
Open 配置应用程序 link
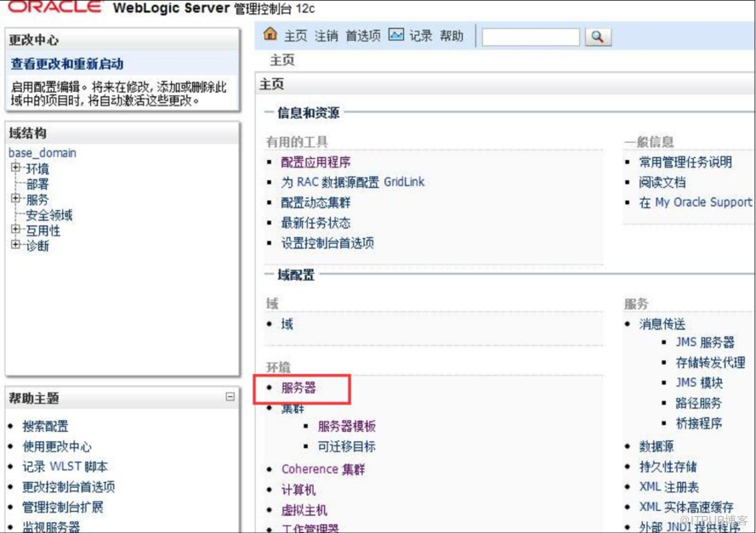point(315,162)
